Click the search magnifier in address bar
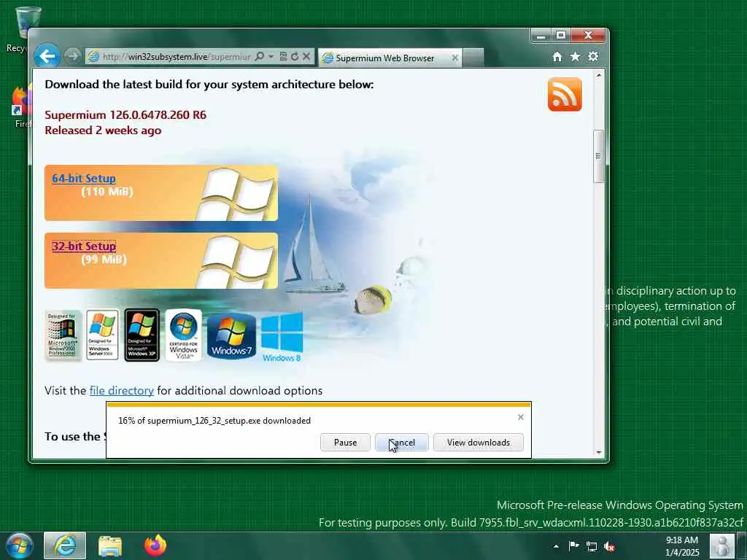This screenshot has width=747, height=560. pyautogui.click(x=259, y=57)
